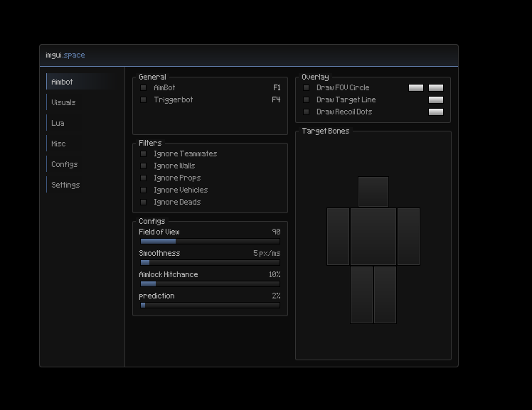Open second color swatch of Draw FOV Circle
Image resolution: width=532 pixels, height=410 pixels.
click(x=436, y=88)
